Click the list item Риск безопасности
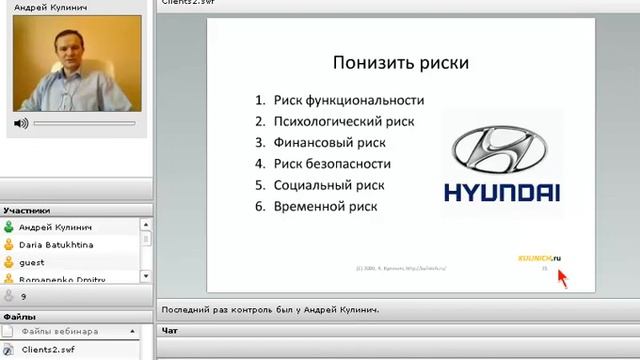640x360 pixels. [x=332, y=164]
